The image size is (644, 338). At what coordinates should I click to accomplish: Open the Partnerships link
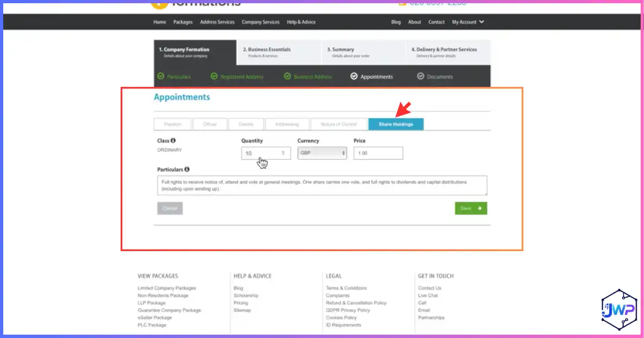tap(431, 318)
